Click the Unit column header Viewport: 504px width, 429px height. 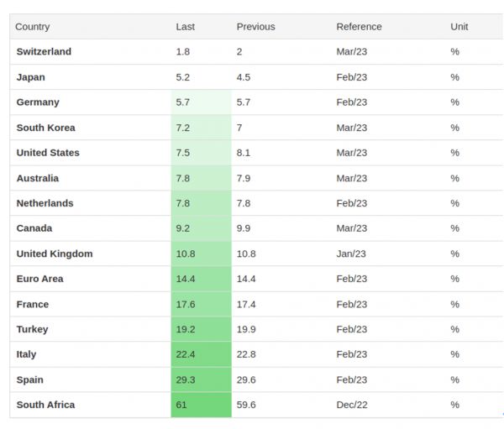point(459,27)
